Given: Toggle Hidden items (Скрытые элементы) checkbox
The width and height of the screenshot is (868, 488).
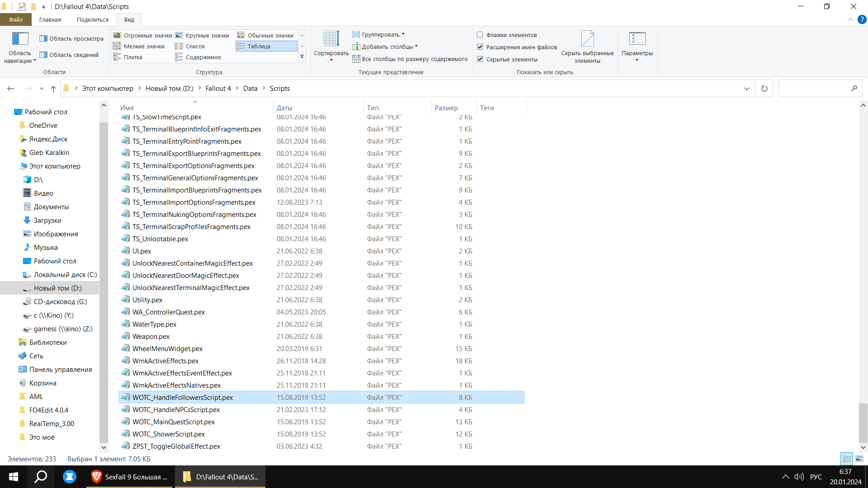Looking at the screenshot, I should point(480,59).
